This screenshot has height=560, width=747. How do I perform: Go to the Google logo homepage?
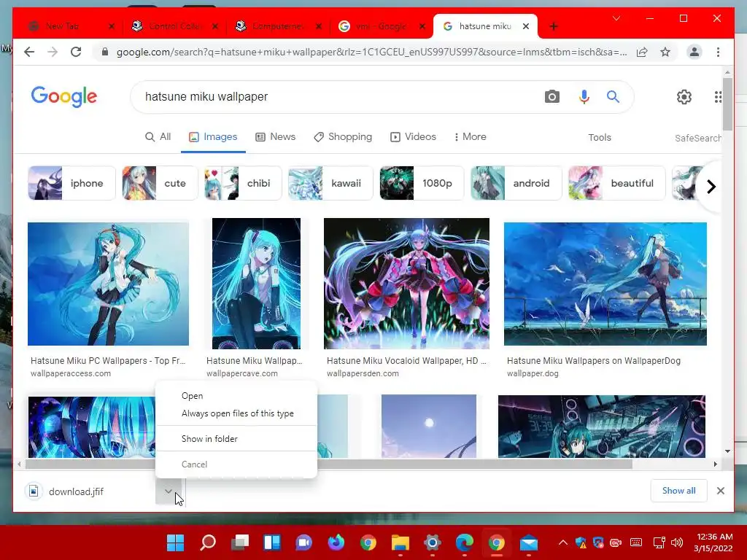pyautogui.click(x=64, y=97)
